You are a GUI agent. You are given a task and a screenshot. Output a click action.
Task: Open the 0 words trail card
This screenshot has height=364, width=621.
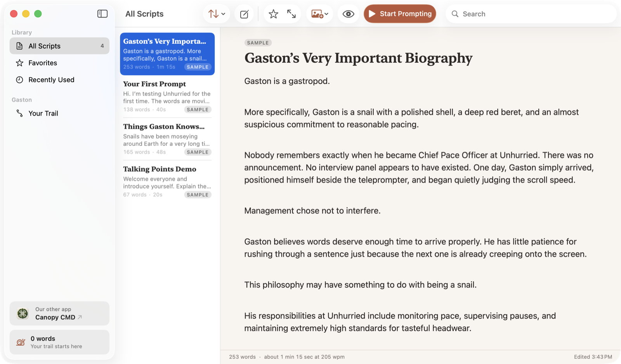(59, 342)
